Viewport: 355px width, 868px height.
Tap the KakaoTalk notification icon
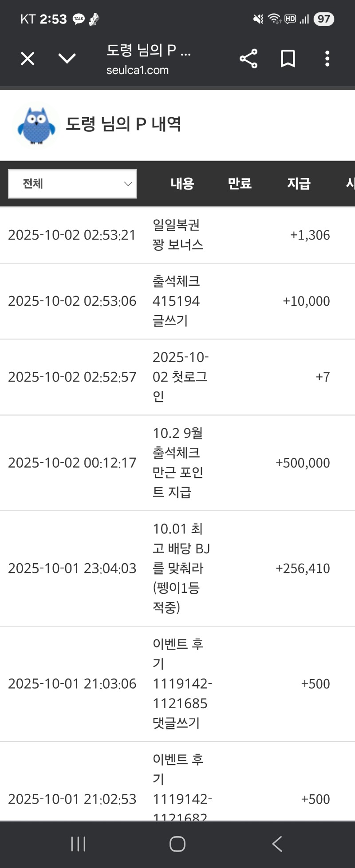coord(79,19)
